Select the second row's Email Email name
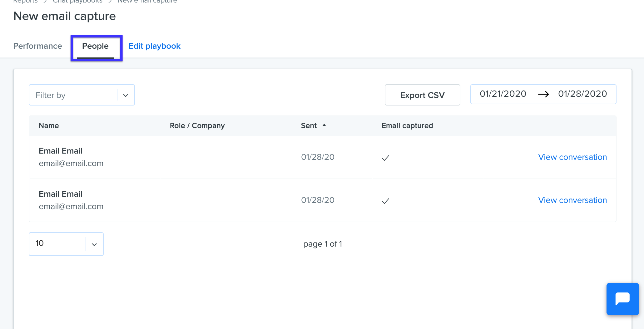644x329 pixels. tap(61, 194)
